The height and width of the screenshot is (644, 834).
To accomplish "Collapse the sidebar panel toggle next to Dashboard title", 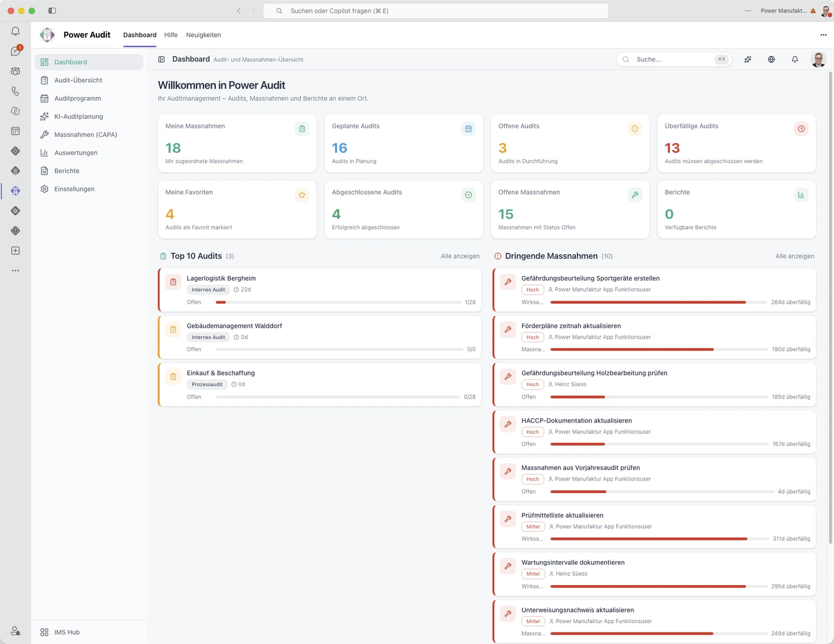I will click(x=162, y=59).
